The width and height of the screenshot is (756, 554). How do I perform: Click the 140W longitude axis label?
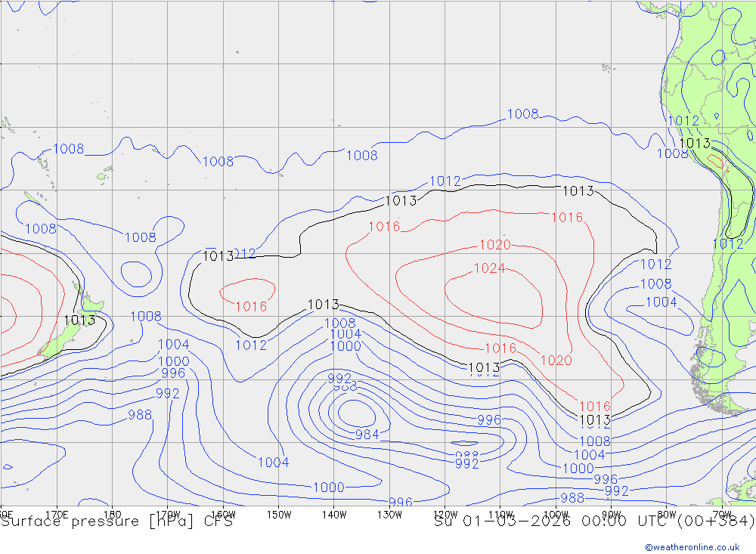coord(334,515)
